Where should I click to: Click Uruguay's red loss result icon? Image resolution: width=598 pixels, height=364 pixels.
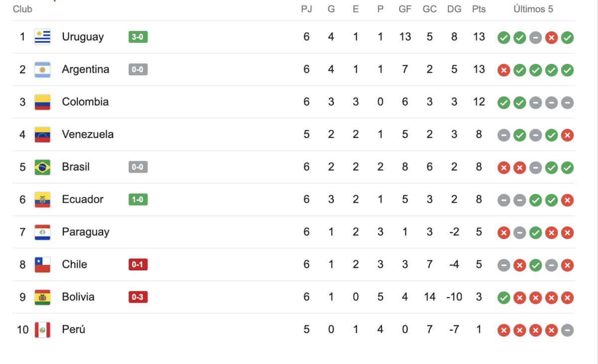pyautogui.click(x=551, y=38)
